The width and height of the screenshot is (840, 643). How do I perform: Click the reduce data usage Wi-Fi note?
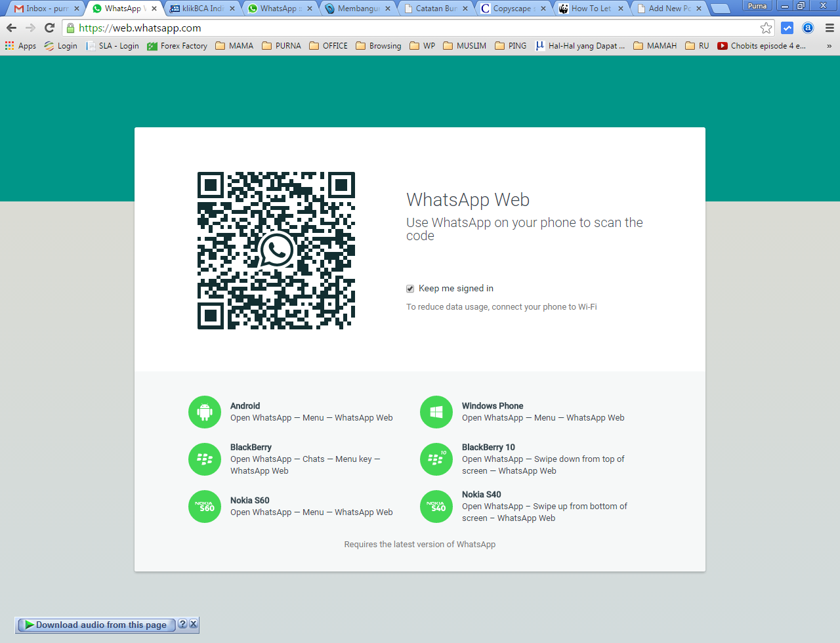click(501, 307)
